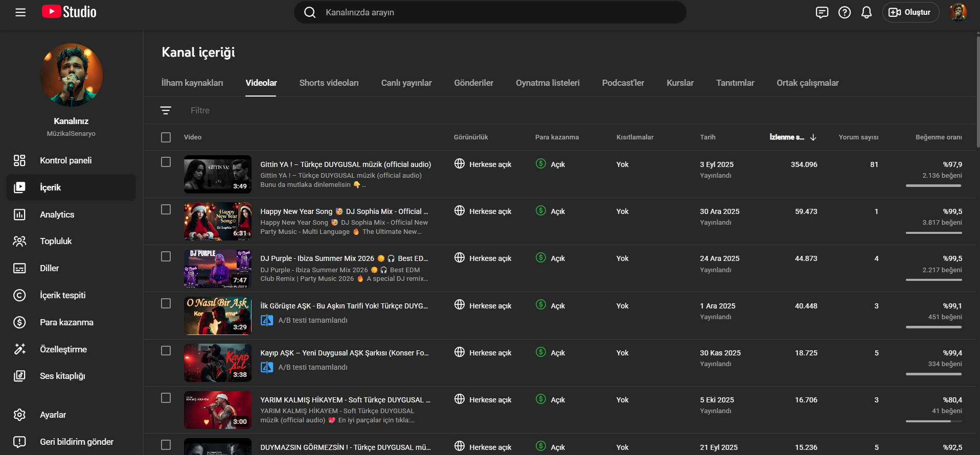Go to İçerik tespiti in sidebar

pyautogui.click(x=62, y=295)
